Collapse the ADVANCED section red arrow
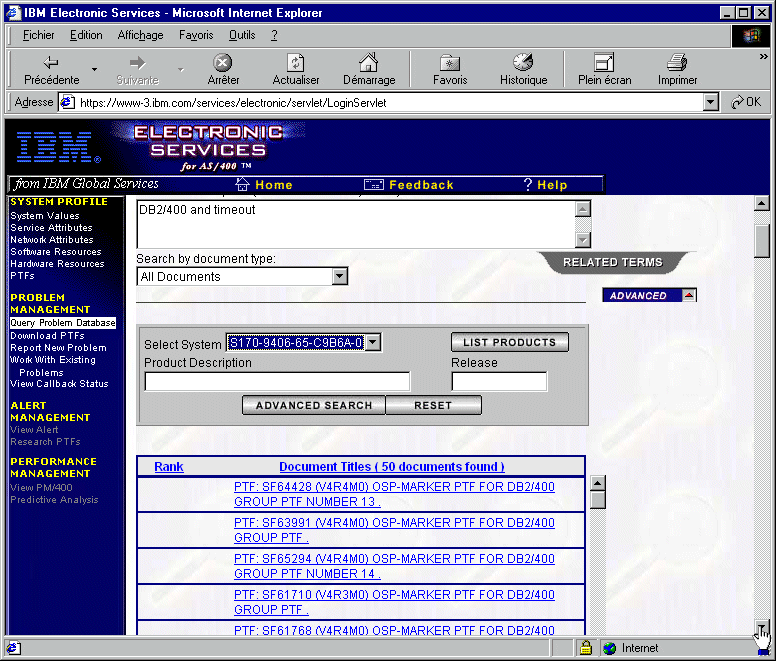Viewport: 776px width, 661px height. tap(688, 295)
